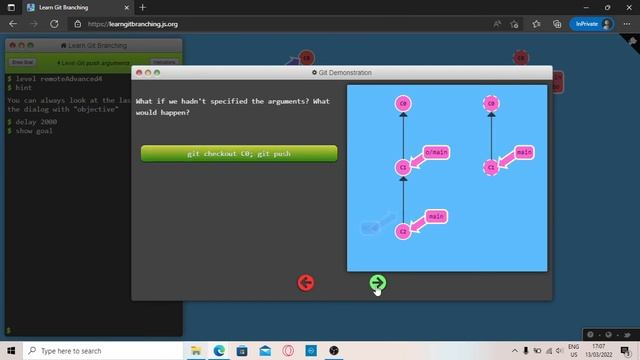Click Objective button in terminal window
The width and height of the screenshot is (640, 360).
(164, 62)
